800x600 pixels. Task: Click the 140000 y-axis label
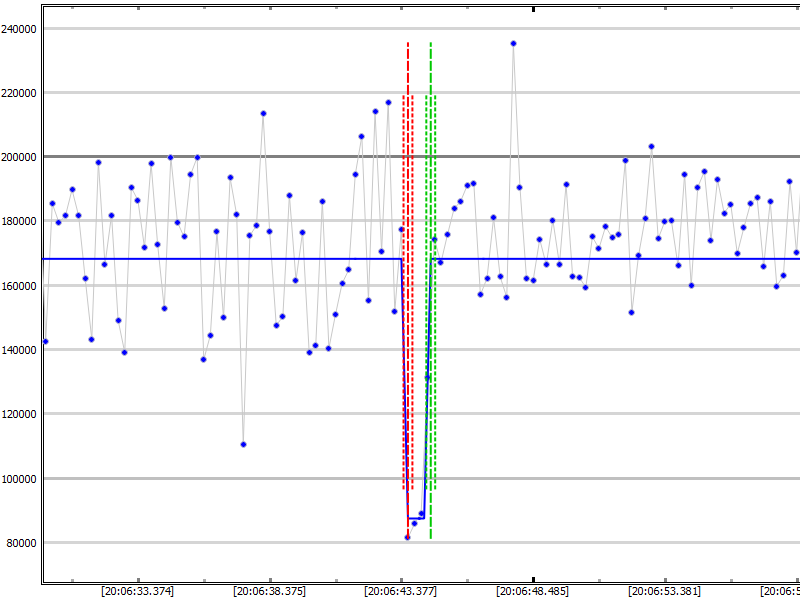click(x=19, y=350)
